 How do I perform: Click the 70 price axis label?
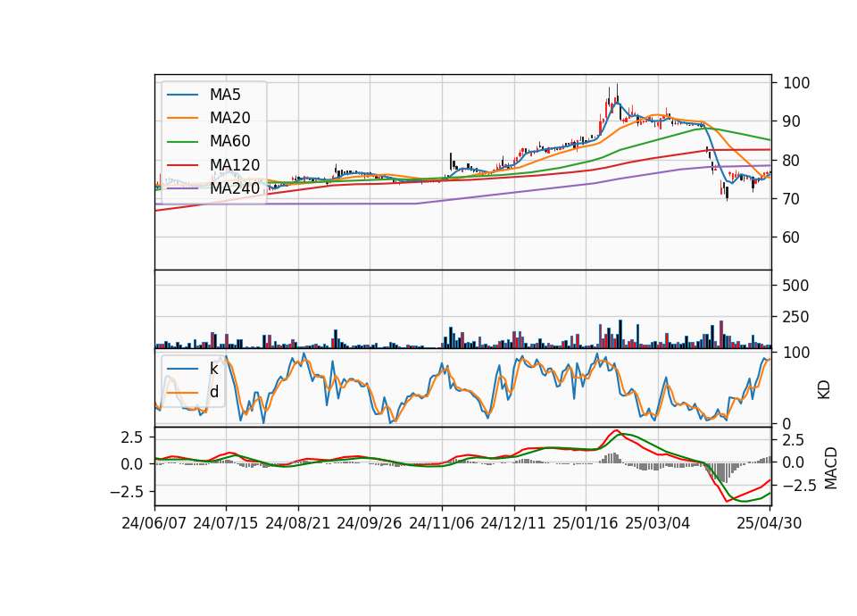[x=792, y=199]
